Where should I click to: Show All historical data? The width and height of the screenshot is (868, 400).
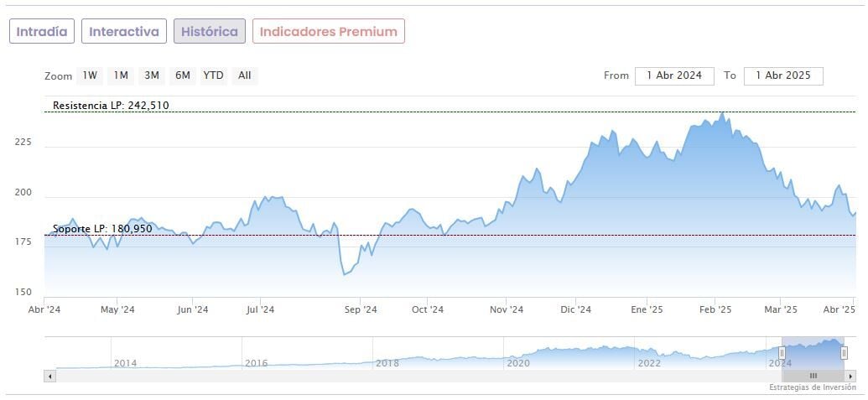[244, 75]
